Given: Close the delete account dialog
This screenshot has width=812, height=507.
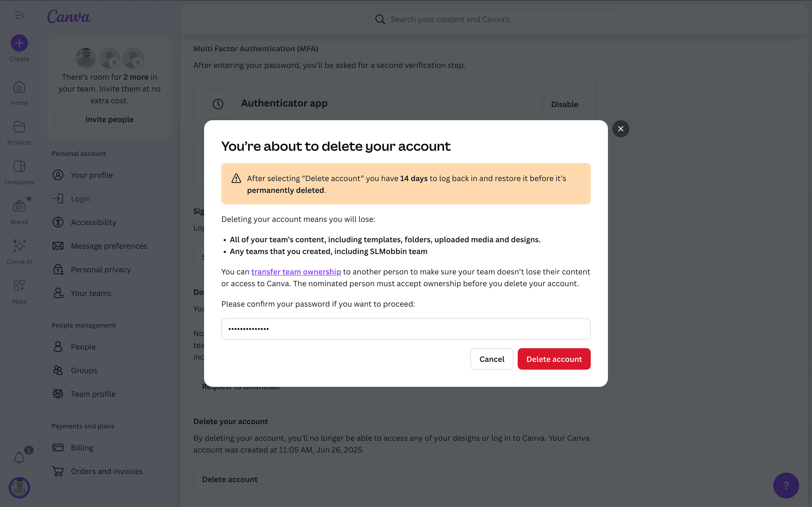Looking at the screenshot, I should [x=620, y=129].
